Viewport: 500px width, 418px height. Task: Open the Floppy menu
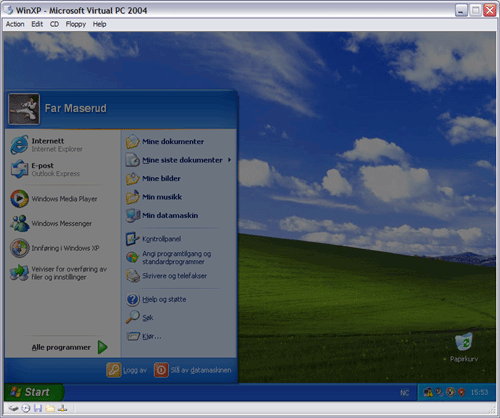[76, 24]
